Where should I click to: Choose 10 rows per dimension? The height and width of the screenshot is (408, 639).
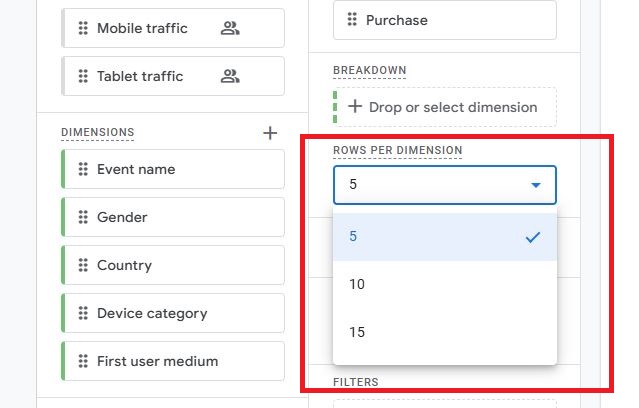[445, 284]
